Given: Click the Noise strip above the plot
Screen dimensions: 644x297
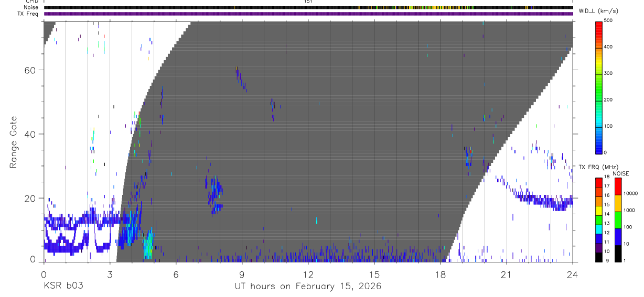Looking at the screenshot, I should (x=308, y=7).
